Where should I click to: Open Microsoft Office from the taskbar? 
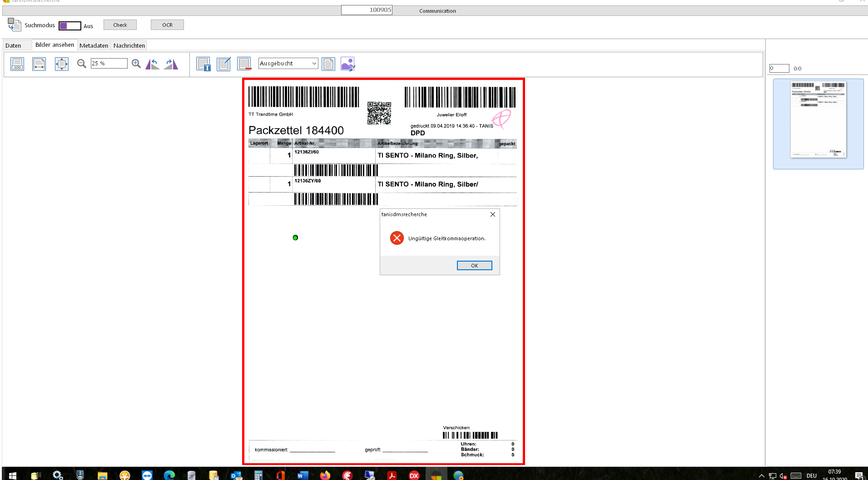tap(280, 475)
